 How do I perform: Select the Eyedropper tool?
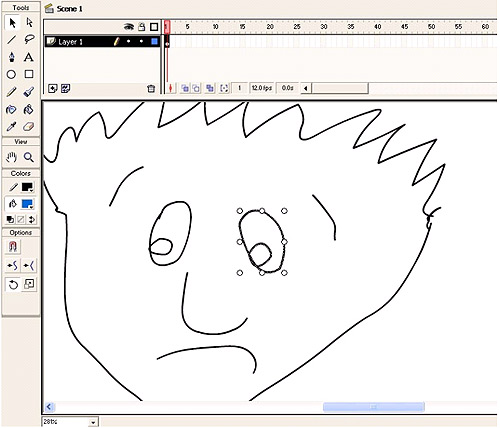coord(12,127)
